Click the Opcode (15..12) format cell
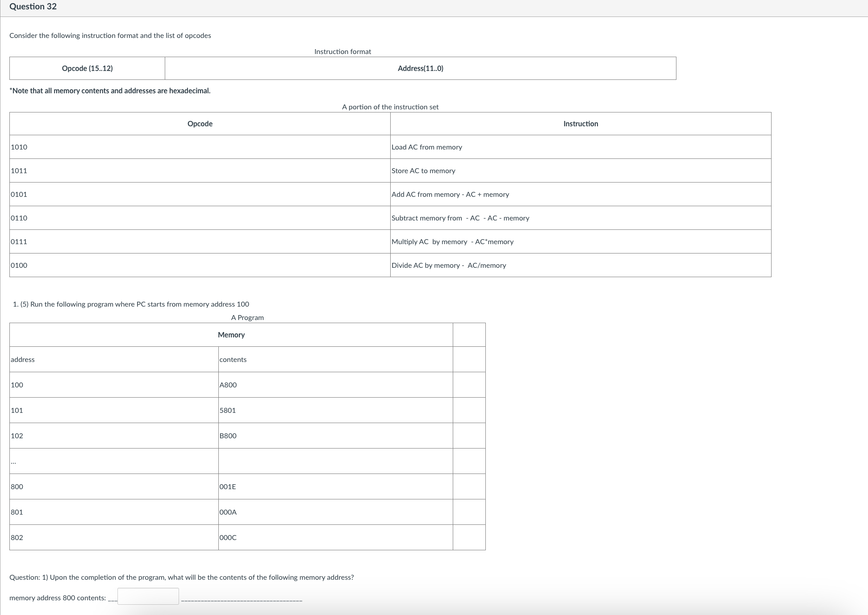868x615 pixels. coord(87,68)
